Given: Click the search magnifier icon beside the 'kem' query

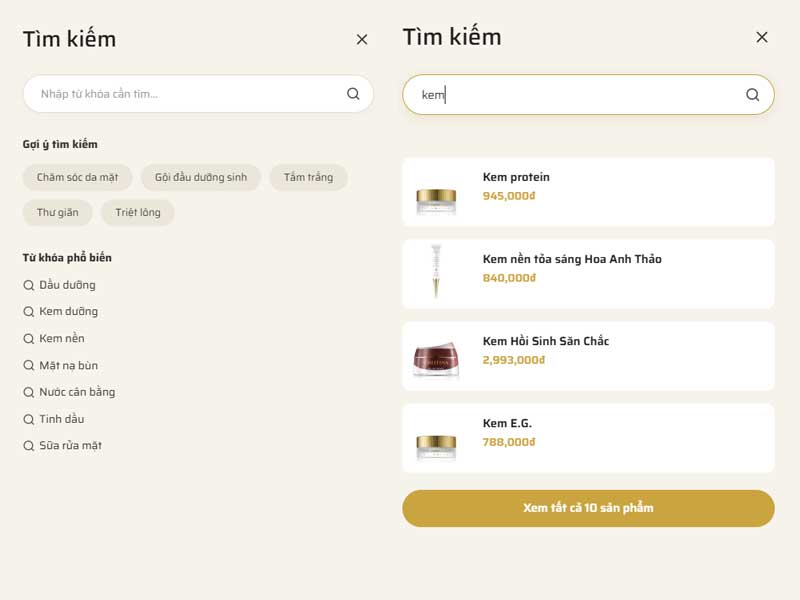Looking at the screenshot, I should 753,94.
